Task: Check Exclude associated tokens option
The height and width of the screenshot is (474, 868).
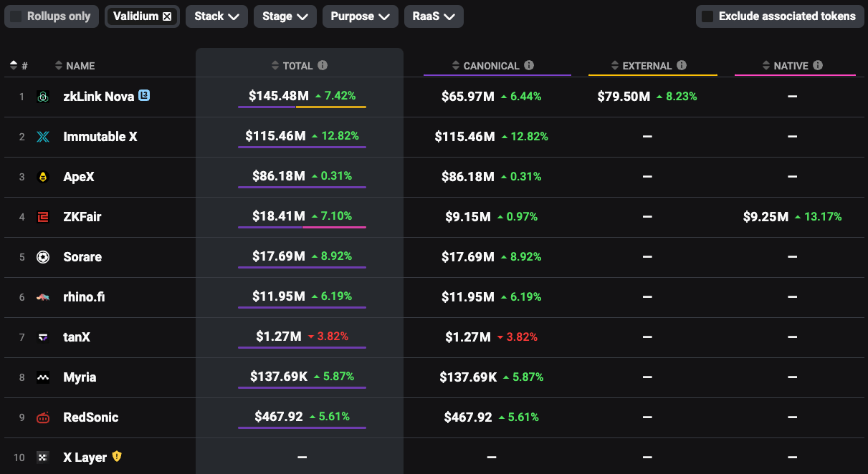Action: [x=707, y=16]
